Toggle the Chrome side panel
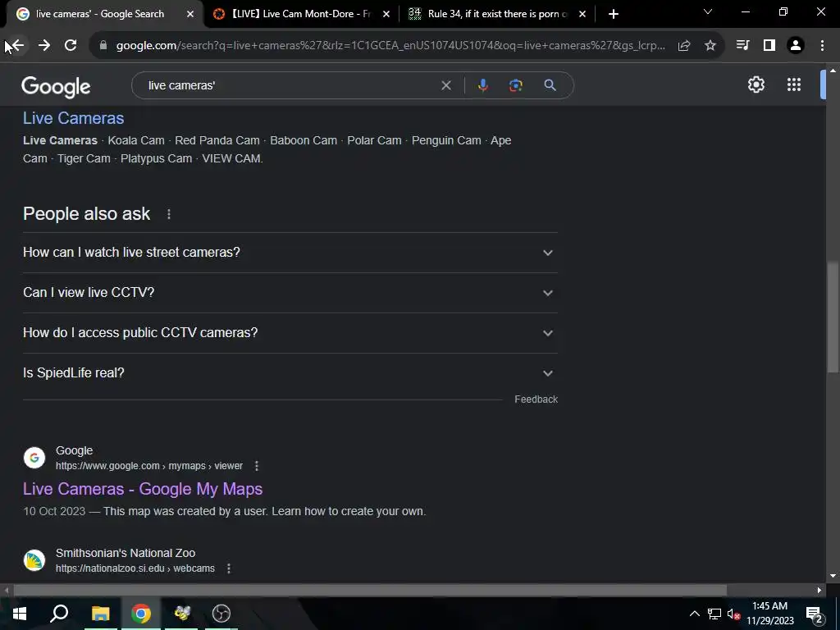Viewport: 840px width, 630px height. (x=769, y=46)
